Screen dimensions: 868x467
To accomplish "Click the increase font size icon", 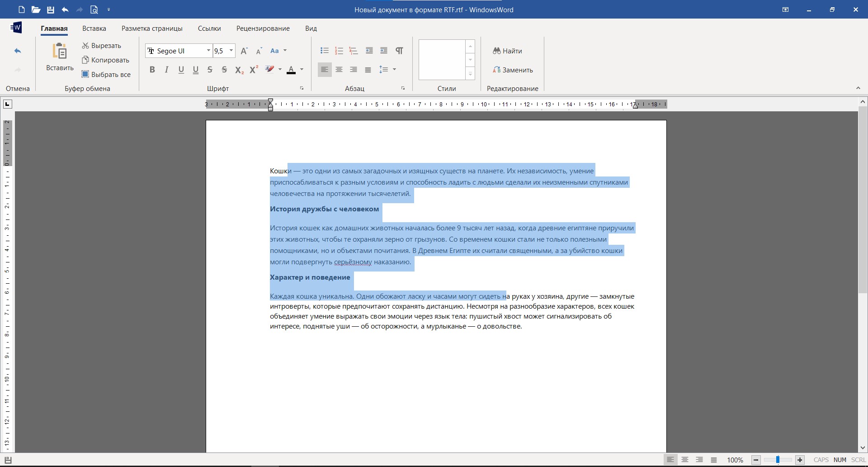I will tap(244, 51).
